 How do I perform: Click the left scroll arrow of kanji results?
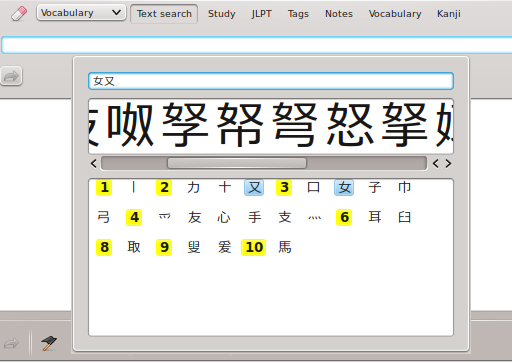[x=94, y=164]
